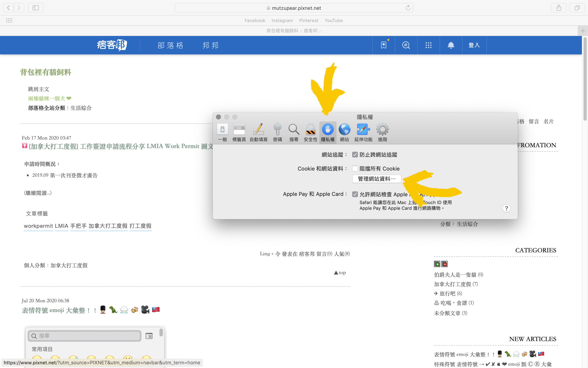
Task: Go forward with Safari's forward arrow
Action: tap(19, 8)
